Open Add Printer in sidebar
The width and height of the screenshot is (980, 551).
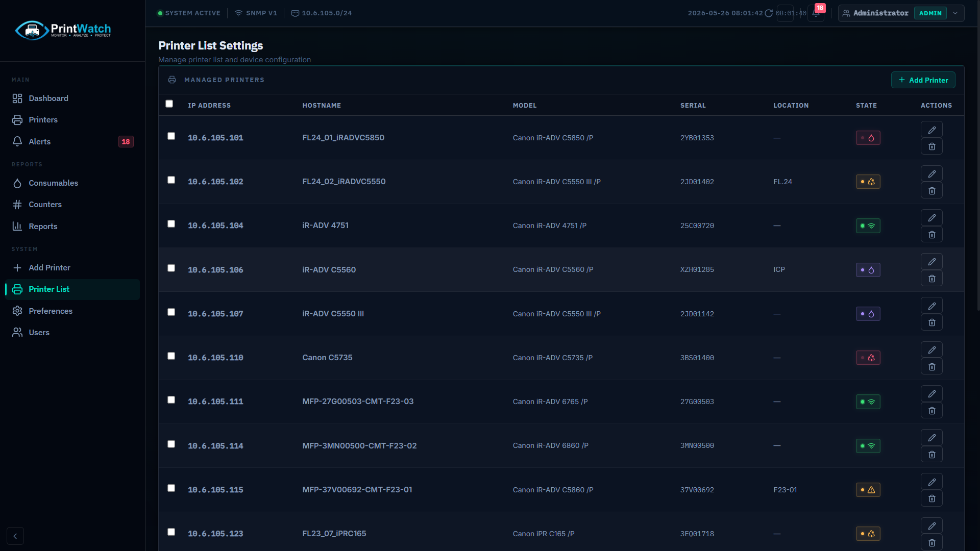click(72, 268)
